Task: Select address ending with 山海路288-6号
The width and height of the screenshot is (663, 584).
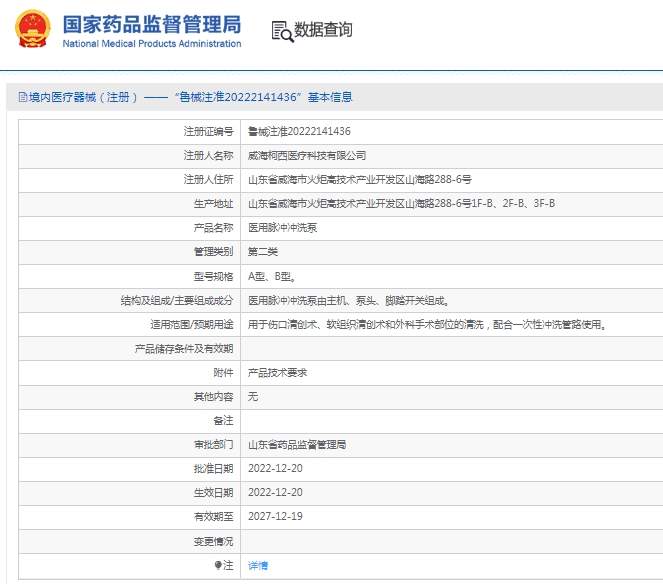Action: (360, 180)
